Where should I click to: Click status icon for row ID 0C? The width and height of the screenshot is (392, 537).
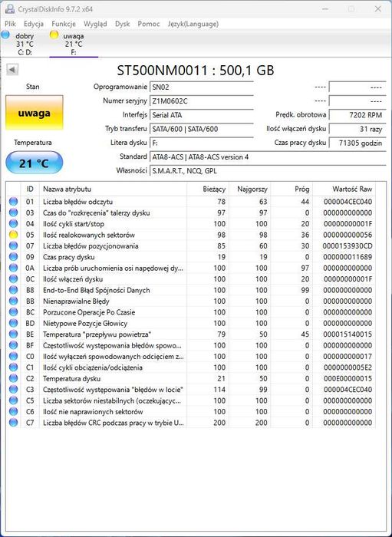(x=13, y=278)
